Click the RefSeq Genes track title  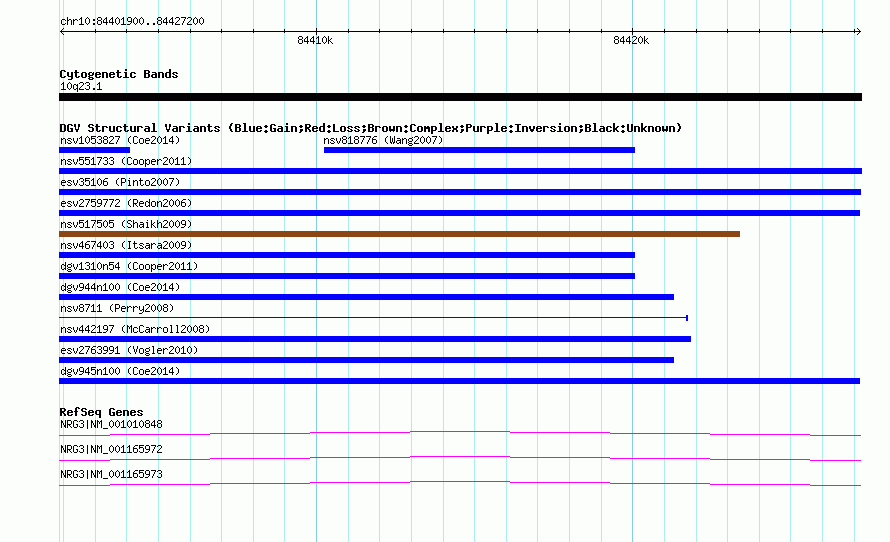click(x=101, y=412)
